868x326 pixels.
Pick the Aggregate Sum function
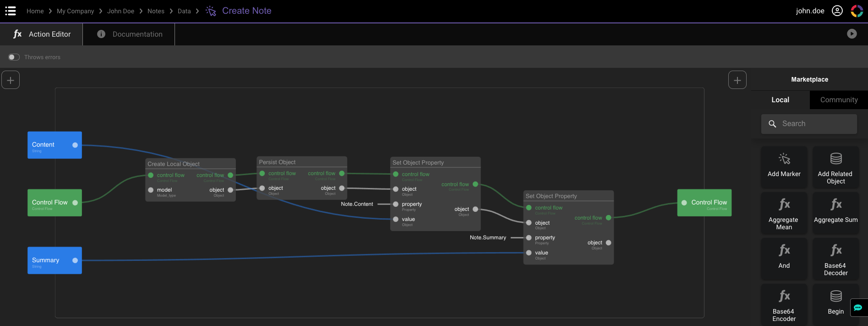click(x=835, y=212)
